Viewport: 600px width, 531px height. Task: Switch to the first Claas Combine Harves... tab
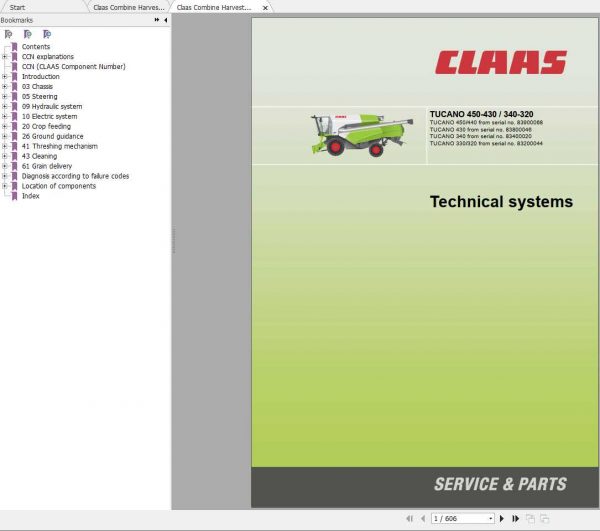129,8
